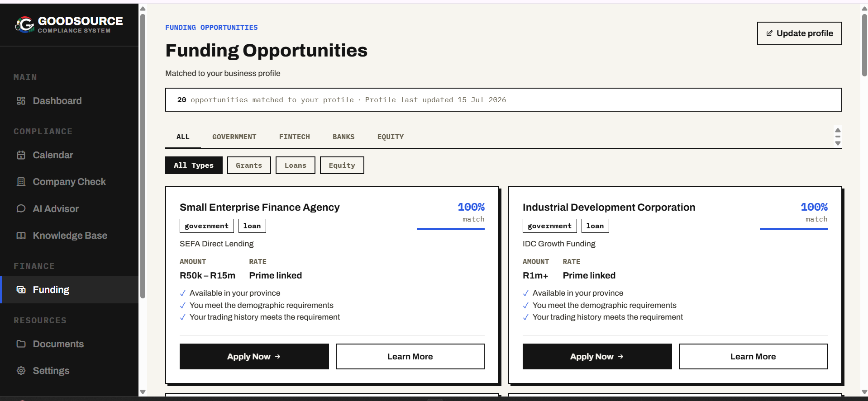This screenshot has height=401, width=868.
Task: Apply Now for Small Enterprise Finance Agency
Action: [x=254, y=357]
